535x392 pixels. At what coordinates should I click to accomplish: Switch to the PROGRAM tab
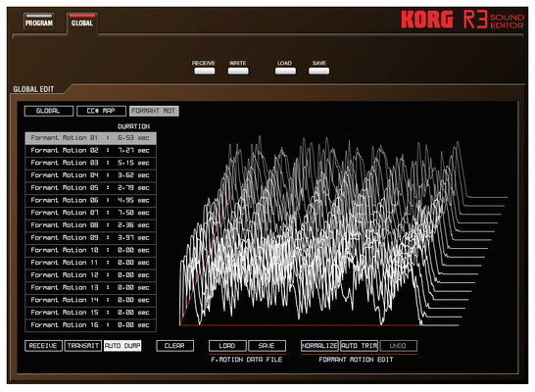tap(39, 22)
